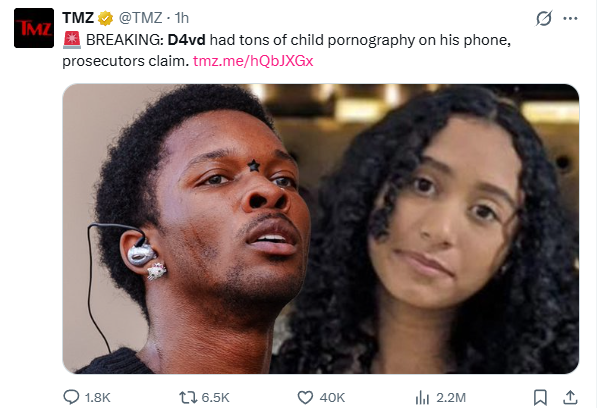Toggle the bookmark icon

(540, 397)
